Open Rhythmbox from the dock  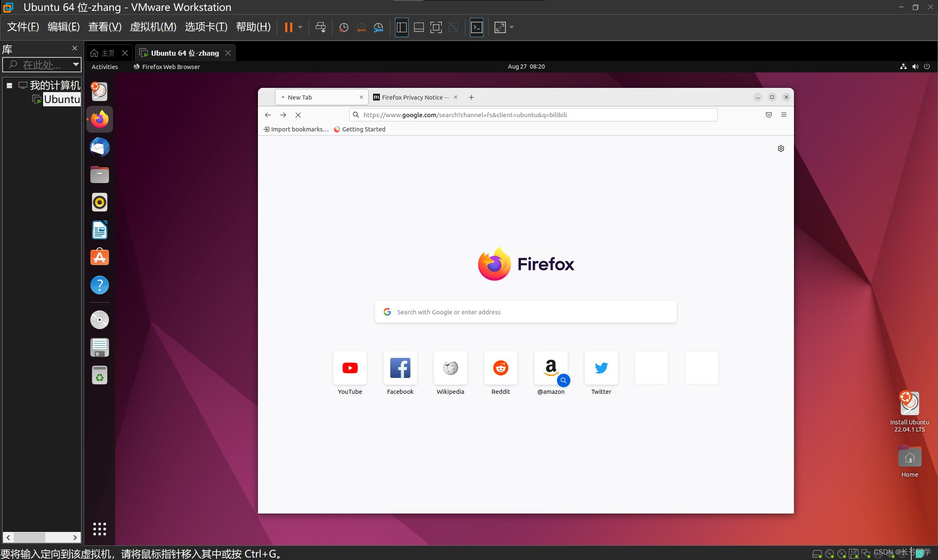(100, 203)
